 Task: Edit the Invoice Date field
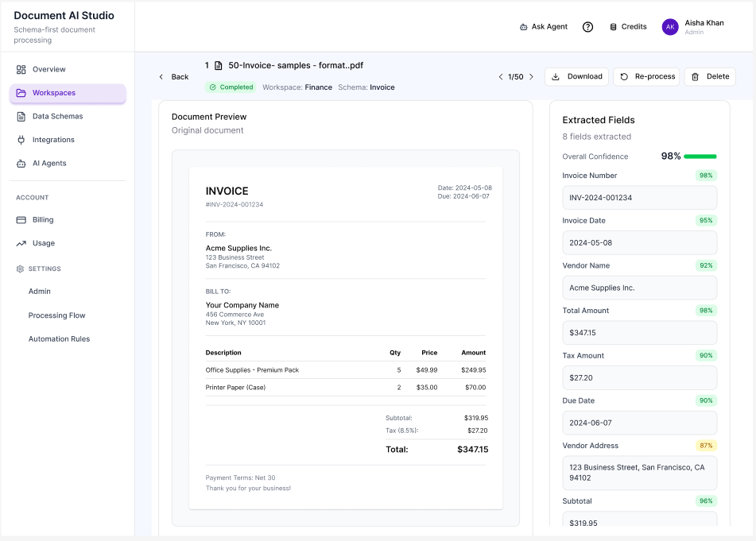[640, 243]
